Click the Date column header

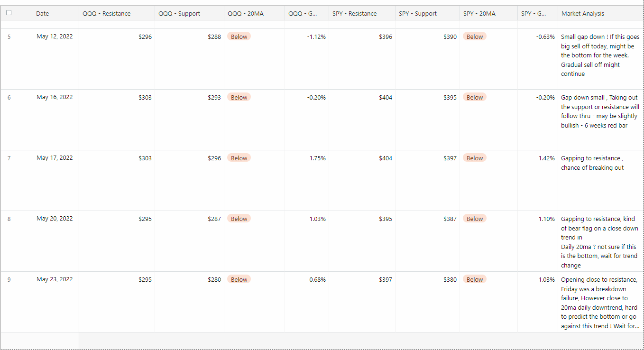pos(43,14)
